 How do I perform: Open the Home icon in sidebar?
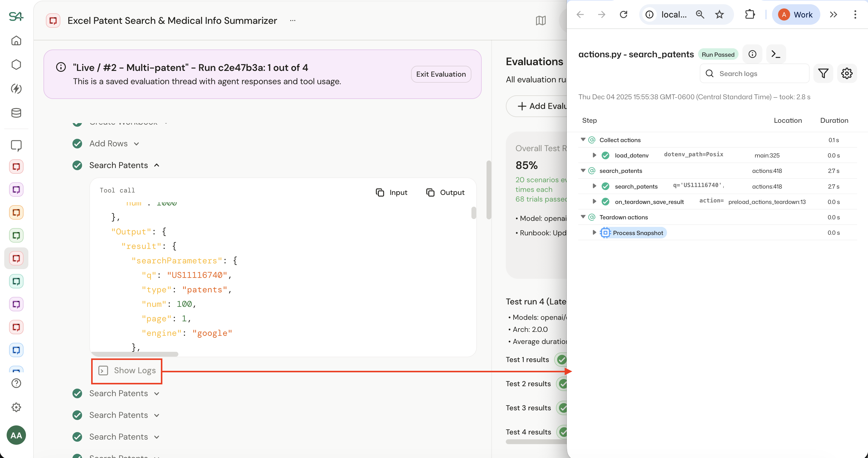(x=16, y=41)
